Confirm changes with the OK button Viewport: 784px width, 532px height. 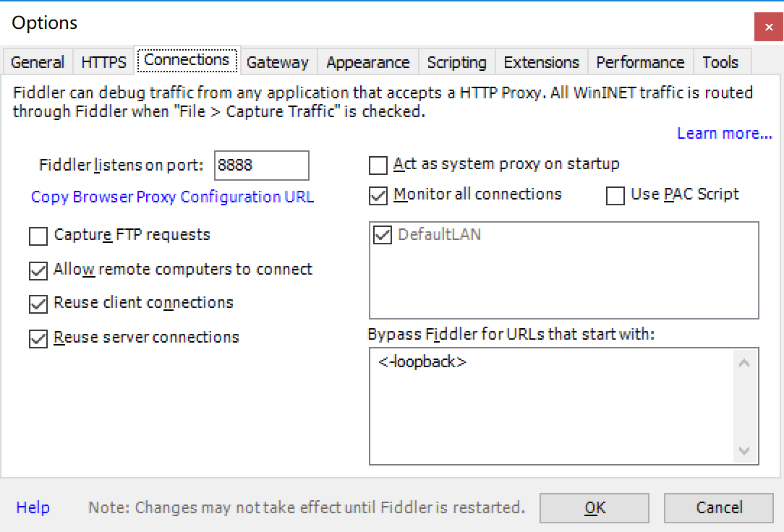(x=595, y=508)
